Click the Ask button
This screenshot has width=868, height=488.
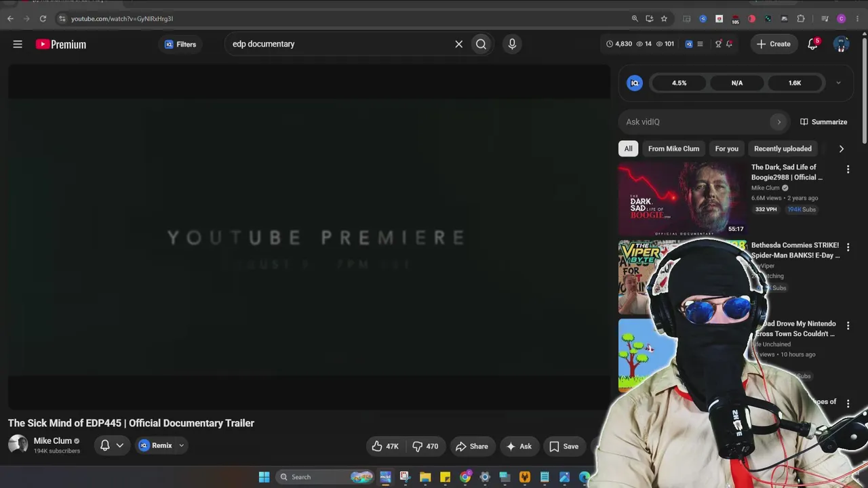click(519, 446)
